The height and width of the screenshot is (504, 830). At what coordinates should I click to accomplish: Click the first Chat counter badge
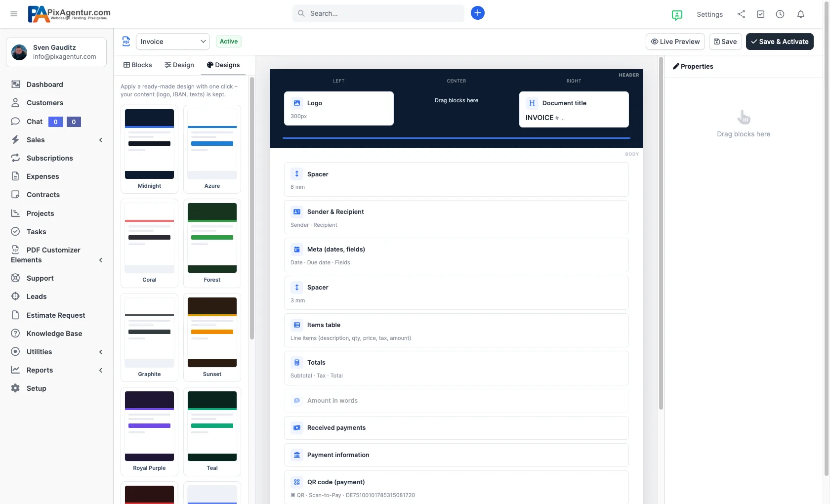[x=56, y=122]
